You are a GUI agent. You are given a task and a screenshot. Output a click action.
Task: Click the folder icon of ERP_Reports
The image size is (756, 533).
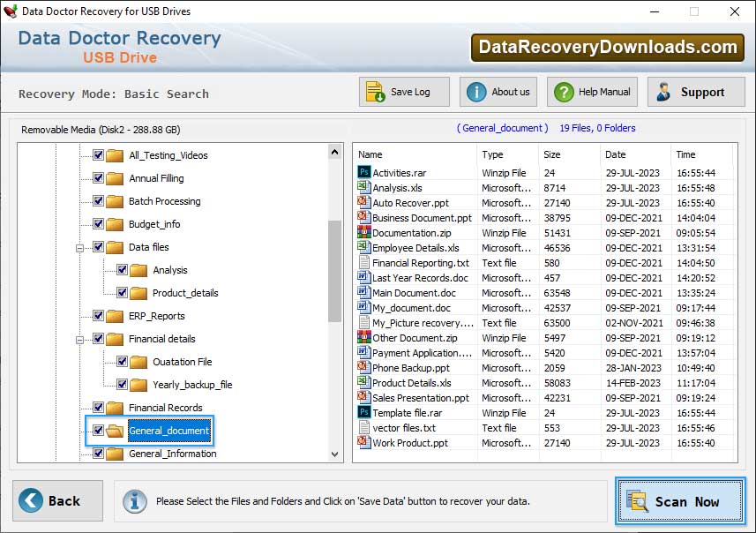pyautogui.click(x=115, y=316)
